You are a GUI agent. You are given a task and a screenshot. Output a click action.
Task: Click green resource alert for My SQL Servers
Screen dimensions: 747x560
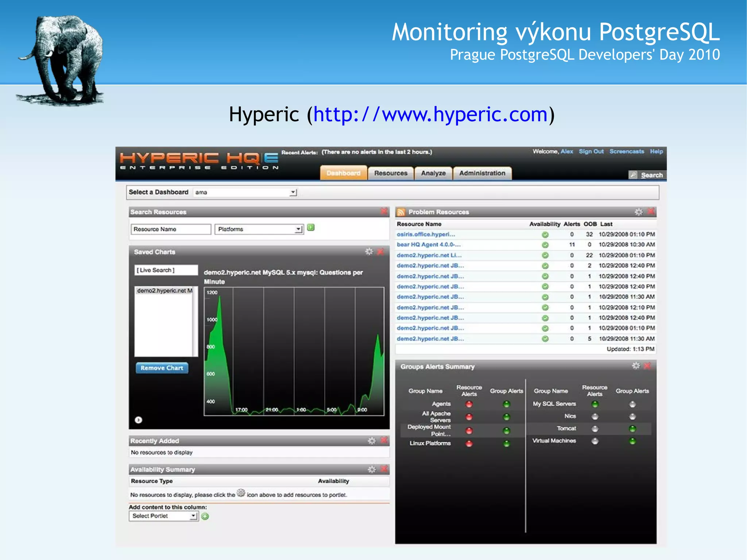point(595,404)
